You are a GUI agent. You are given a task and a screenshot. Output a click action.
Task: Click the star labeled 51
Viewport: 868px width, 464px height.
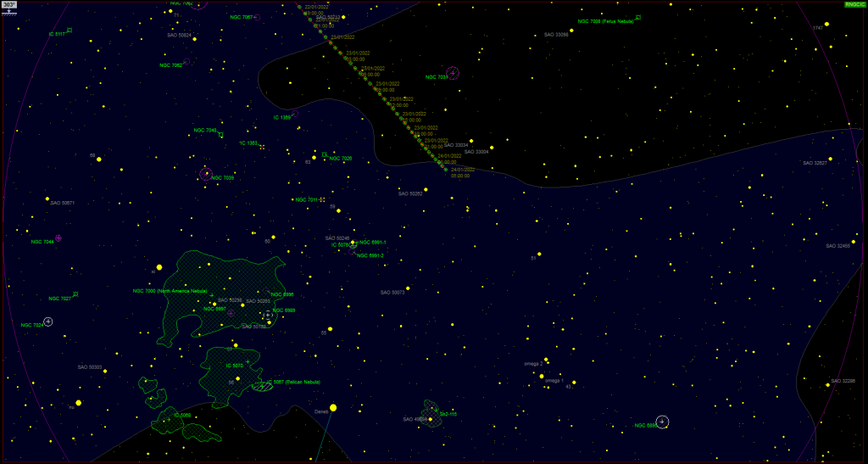coord(539,254)
